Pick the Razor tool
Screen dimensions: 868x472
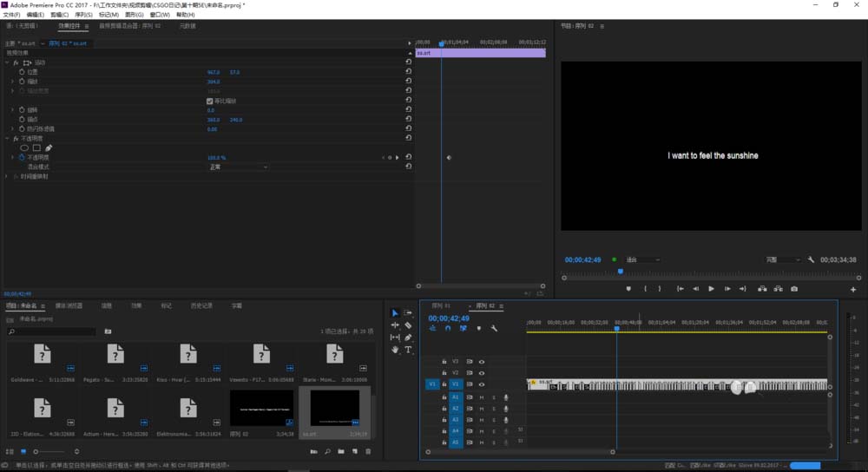coord(408,325)
